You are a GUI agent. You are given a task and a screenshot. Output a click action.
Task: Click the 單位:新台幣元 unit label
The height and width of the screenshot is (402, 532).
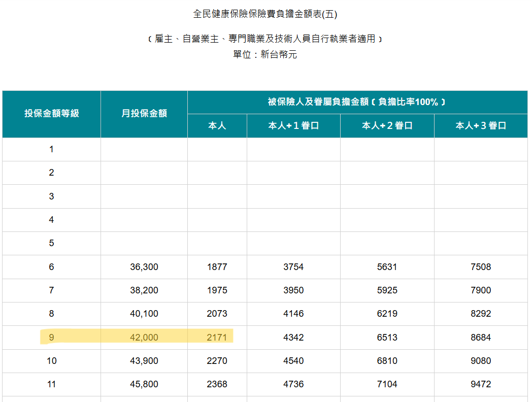click(265, 55)
